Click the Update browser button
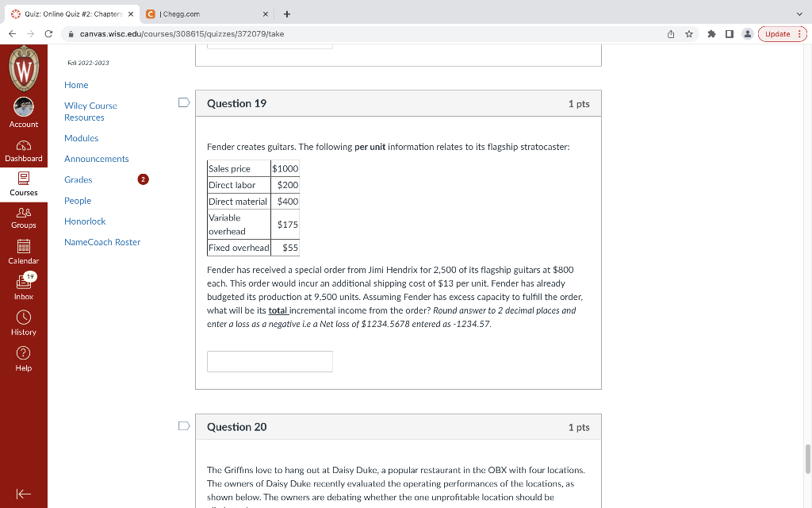 [782, 33]
